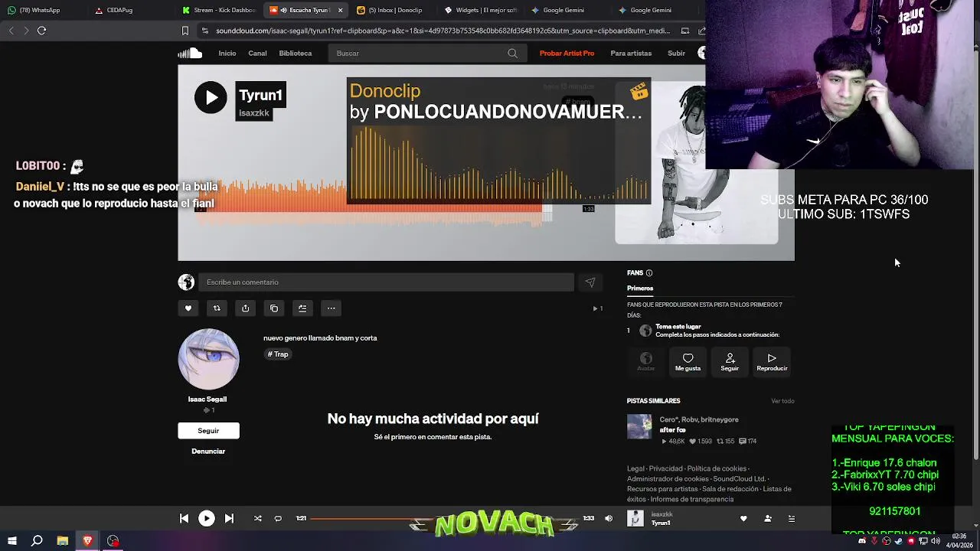This screenshot has height=551, width=980.
Task: Open the Isaac Segall profile name link
Action: 207,399
